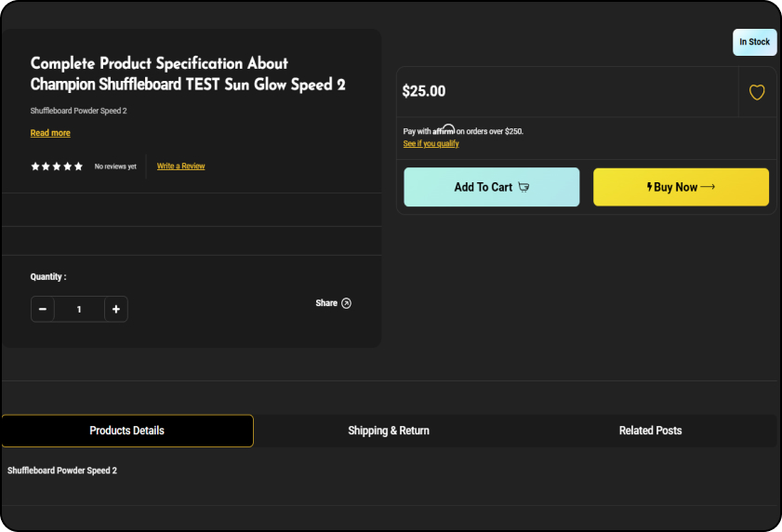Click the quantity value field
The image size is (782, 532).
tap(79, 309)
